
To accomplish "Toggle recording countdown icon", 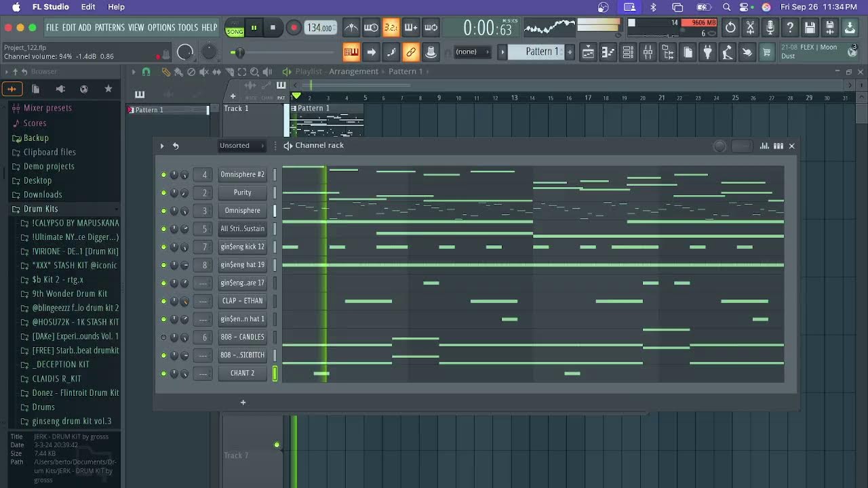I will (391, 28).
